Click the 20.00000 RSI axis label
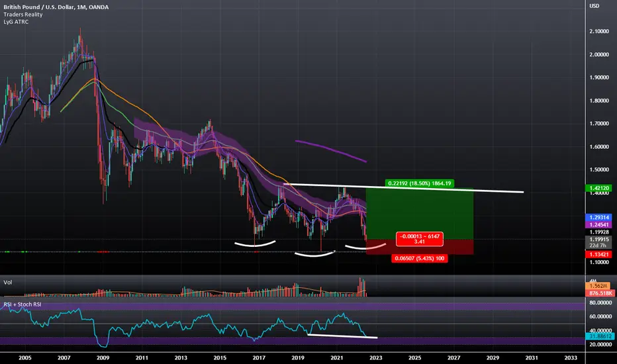The image size is (617, 364). pyautogui.click(x=600, y=344)
